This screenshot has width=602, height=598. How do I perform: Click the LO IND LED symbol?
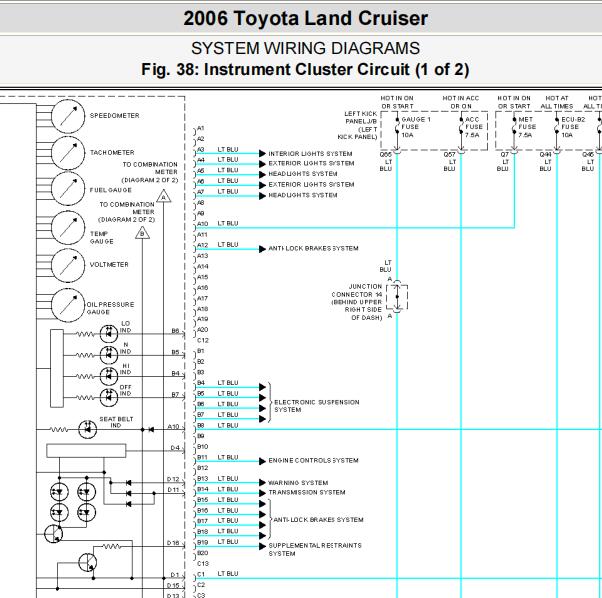click(x=109, y=334)
